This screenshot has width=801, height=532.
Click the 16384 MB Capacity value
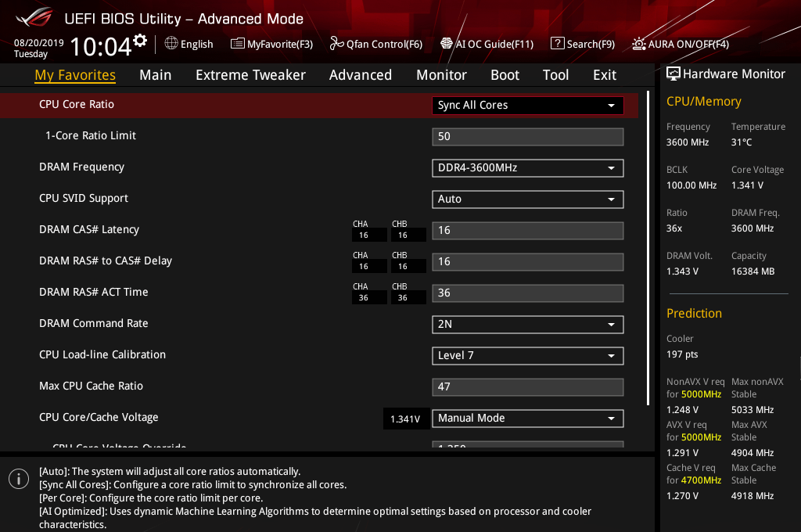pos(753,271)
